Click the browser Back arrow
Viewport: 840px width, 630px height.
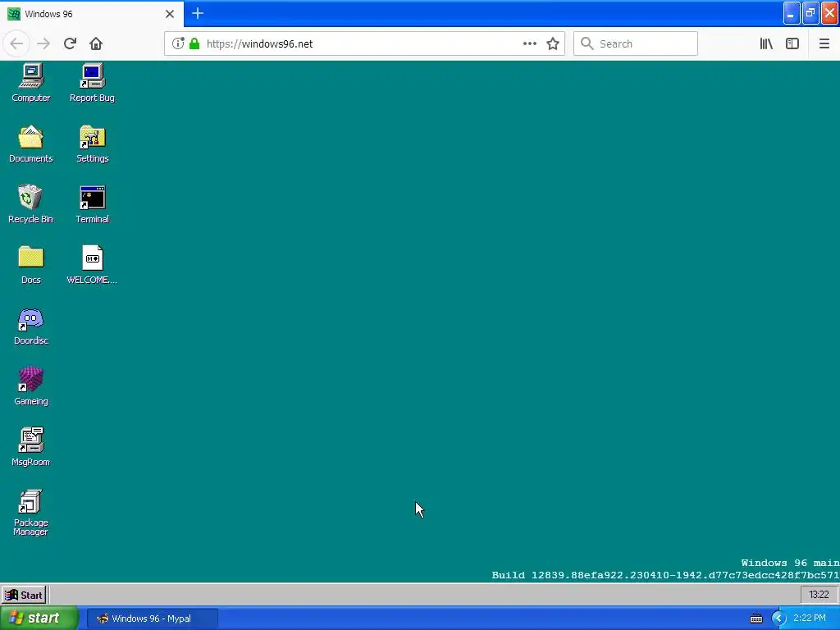[x=16, y=44]
